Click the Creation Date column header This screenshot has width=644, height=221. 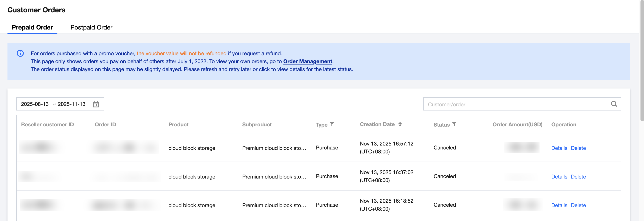click(377, 124)
